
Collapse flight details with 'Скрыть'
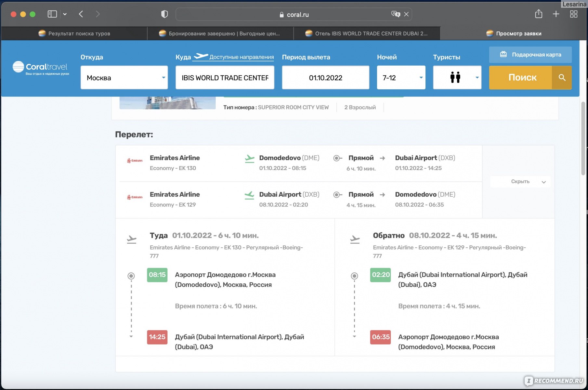click(x=520, y=182)
